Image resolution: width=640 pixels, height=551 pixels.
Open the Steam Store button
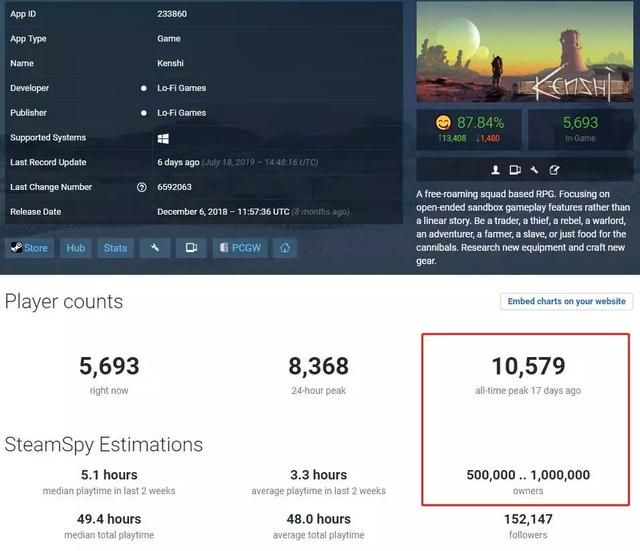coord(29,248)
